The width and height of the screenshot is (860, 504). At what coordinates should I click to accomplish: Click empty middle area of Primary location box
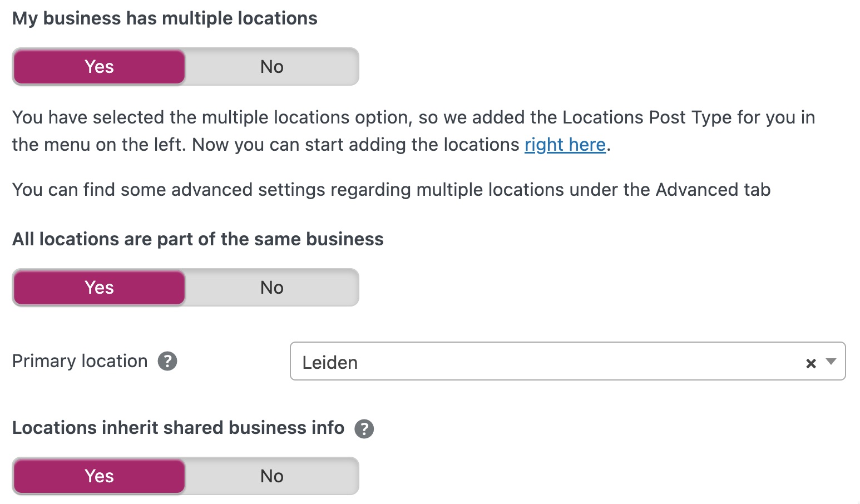point(556,362)
